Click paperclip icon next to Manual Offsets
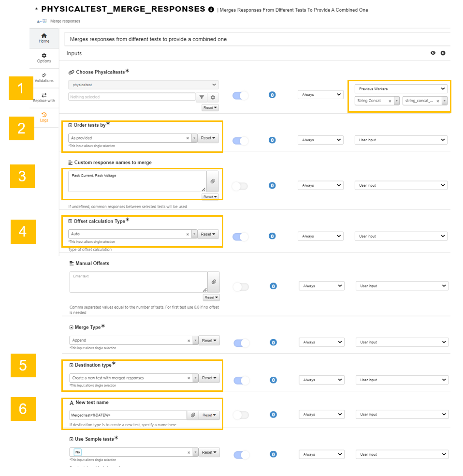The width and height of the screenshot is (463, 476). (214, 282)
